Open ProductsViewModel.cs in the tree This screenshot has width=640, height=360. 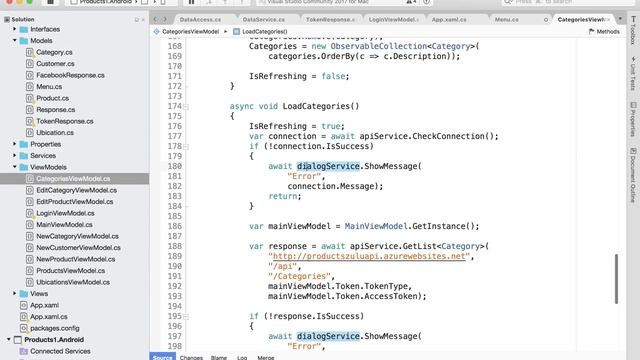click(x=71, y=271)
